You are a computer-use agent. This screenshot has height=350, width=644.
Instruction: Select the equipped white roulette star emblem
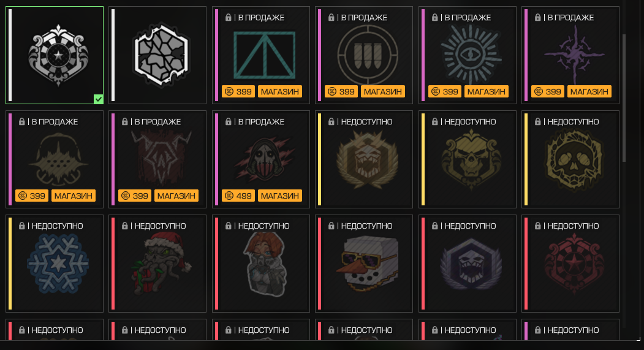click(x=55, y=55)
